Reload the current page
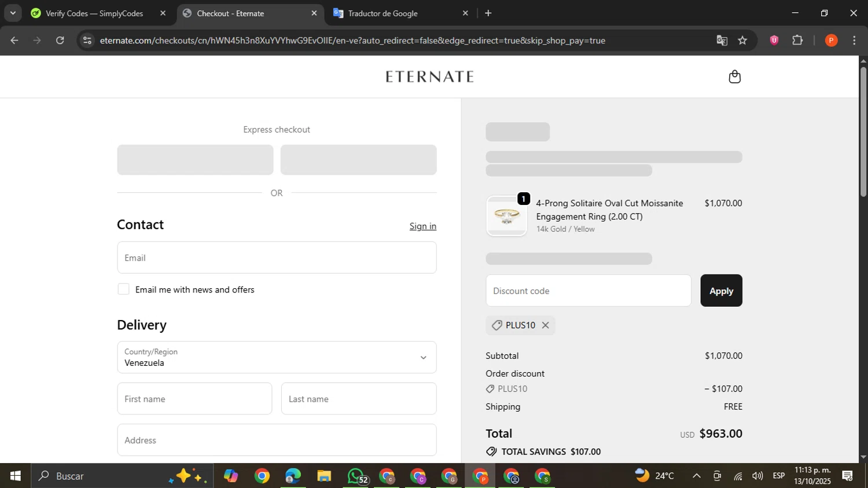Image resolution: width=868 pixels, height=488 pixels. [x=60, y=41]
